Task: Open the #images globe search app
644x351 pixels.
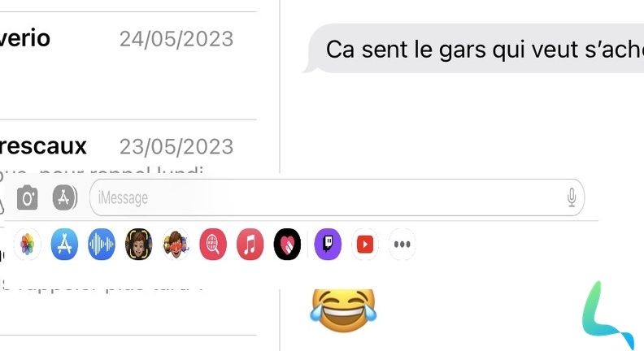Action: 213,245
